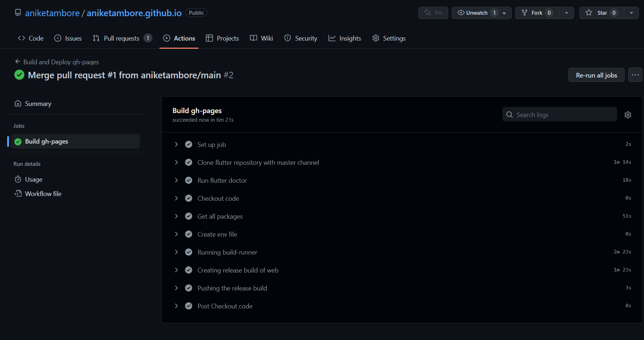This screenshot has height=340, width=644.
Task: Click the success check icon for Set up job
Action: click(x=189, y=144)
